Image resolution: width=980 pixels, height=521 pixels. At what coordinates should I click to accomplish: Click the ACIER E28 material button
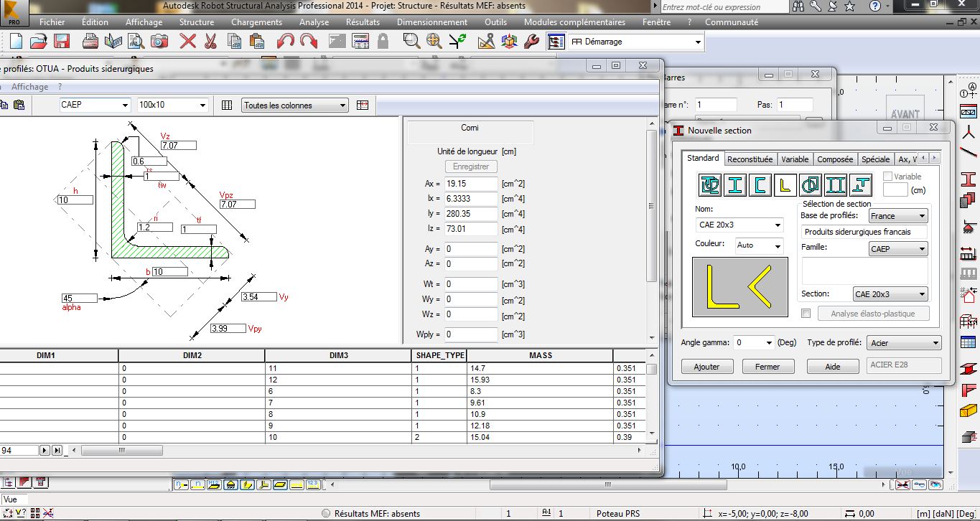(904, 365)
